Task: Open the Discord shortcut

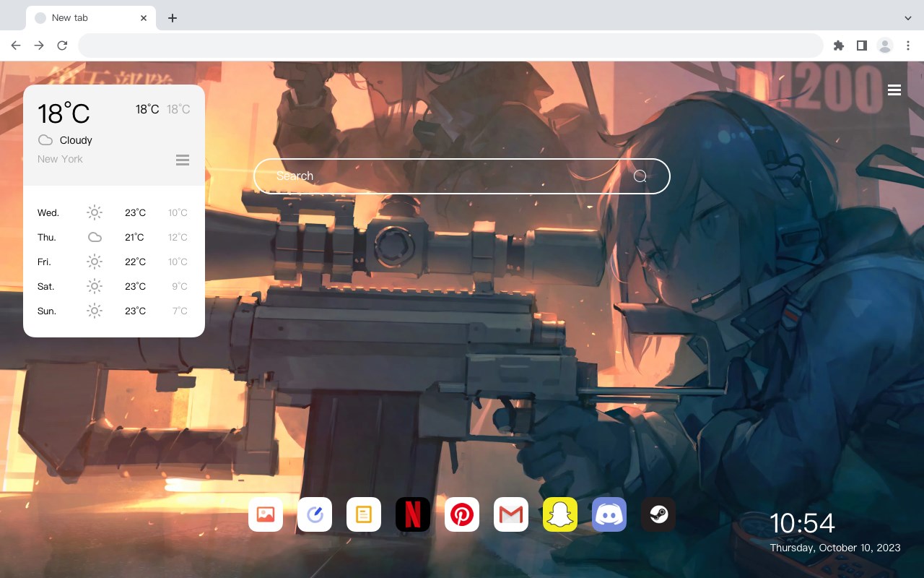Action: [609, 514]
